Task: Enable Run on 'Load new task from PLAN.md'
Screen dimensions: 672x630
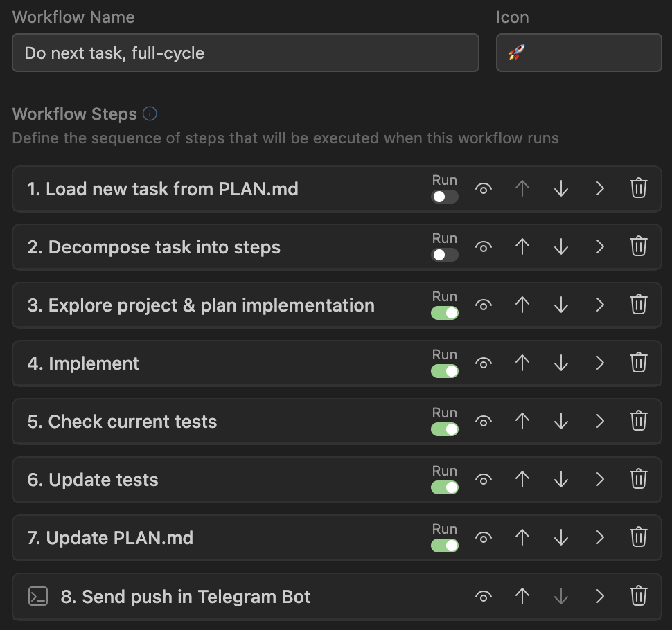Action: pos(445,197)
